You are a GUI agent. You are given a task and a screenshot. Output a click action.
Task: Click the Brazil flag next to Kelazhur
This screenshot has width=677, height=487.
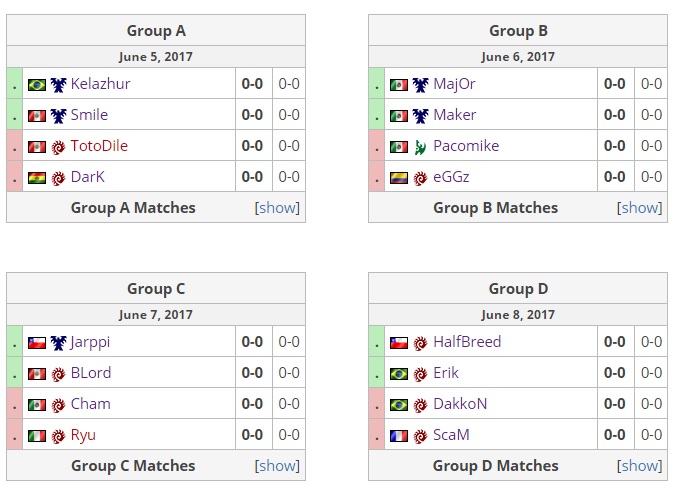[37, 85]
